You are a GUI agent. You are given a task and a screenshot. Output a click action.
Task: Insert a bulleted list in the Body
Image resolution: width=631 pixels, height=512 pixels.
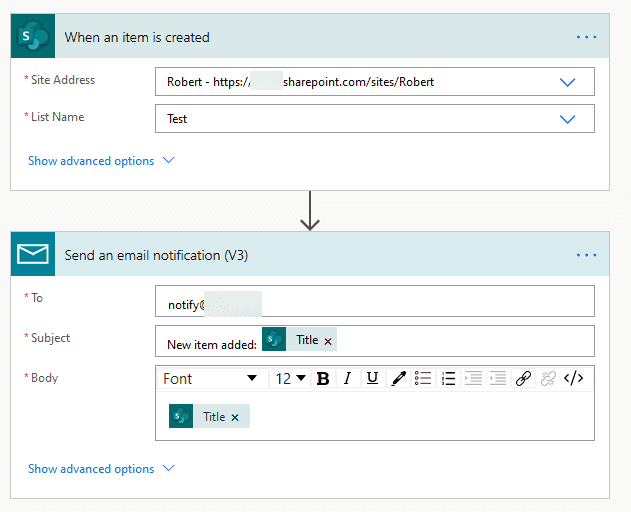click(423, 378)
